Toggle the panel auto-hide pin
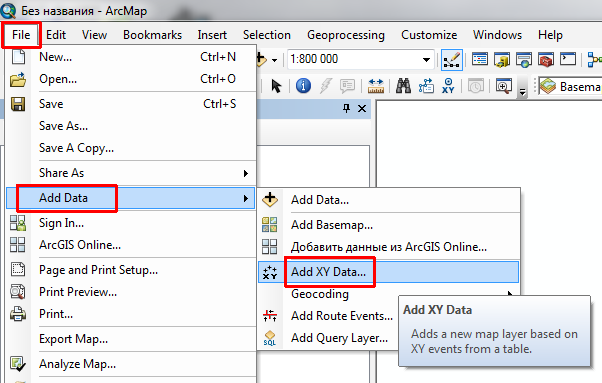 coord(346,109)
